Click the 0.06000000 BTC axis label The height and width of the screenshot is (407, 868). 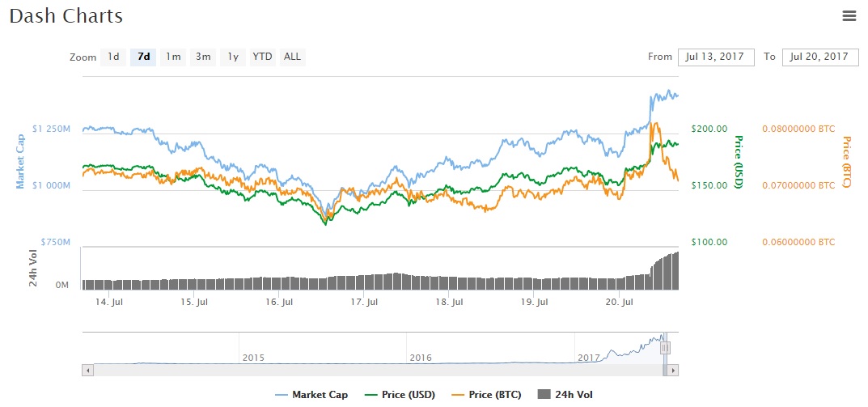[798, 243]
